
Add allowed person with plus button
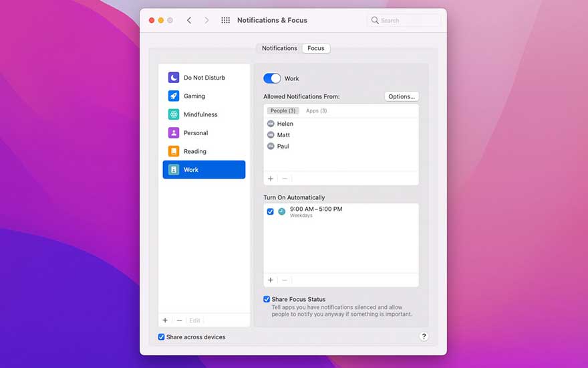tap(271, 179)
